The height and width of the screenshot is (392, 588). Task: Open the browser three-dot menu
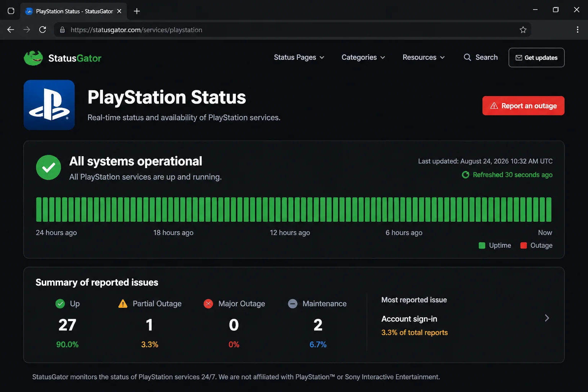pyautogui.click(x=577, y=30)
